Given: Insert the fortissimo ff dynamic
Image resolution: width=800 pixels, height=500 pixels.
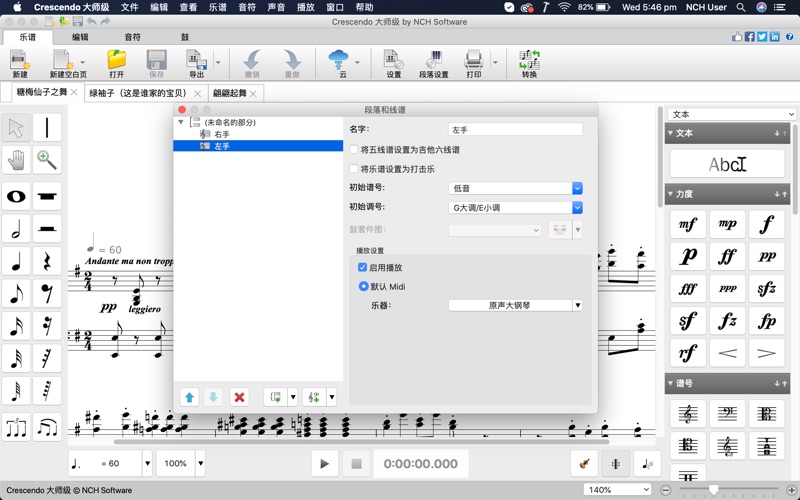Looking at the screenshot, I should (x=727, y=257).
